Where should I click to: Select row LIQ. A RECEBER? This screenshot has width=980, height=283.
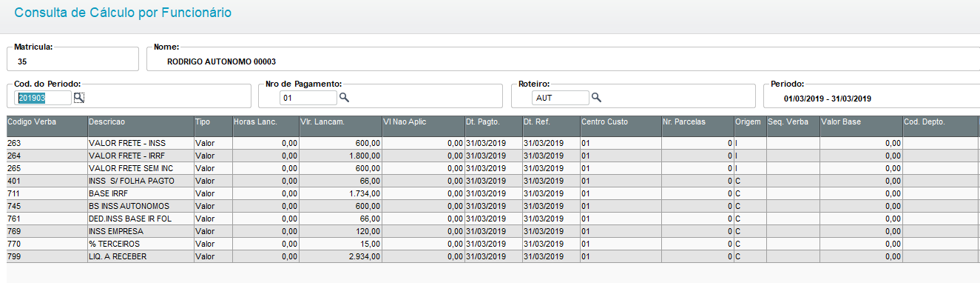click(x=493, y=256)
